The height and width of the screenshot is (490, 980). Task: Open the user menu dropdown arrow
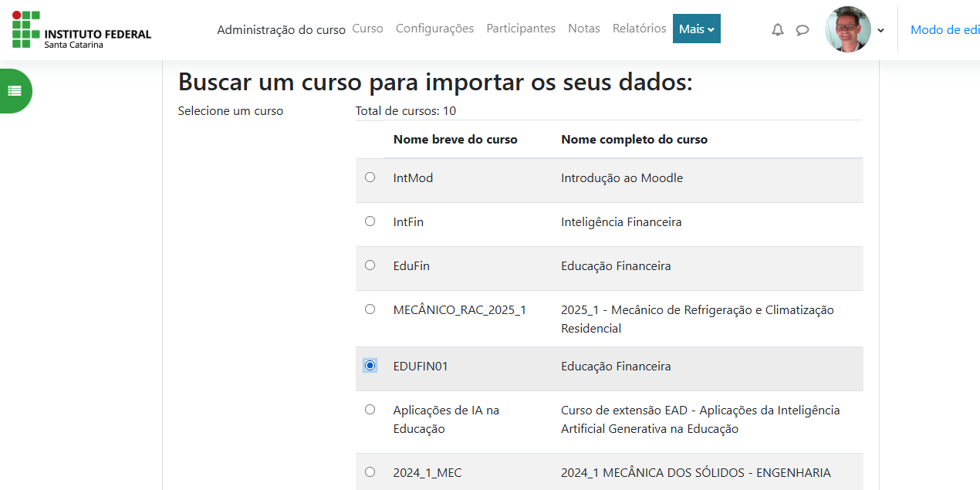point(881,30)
